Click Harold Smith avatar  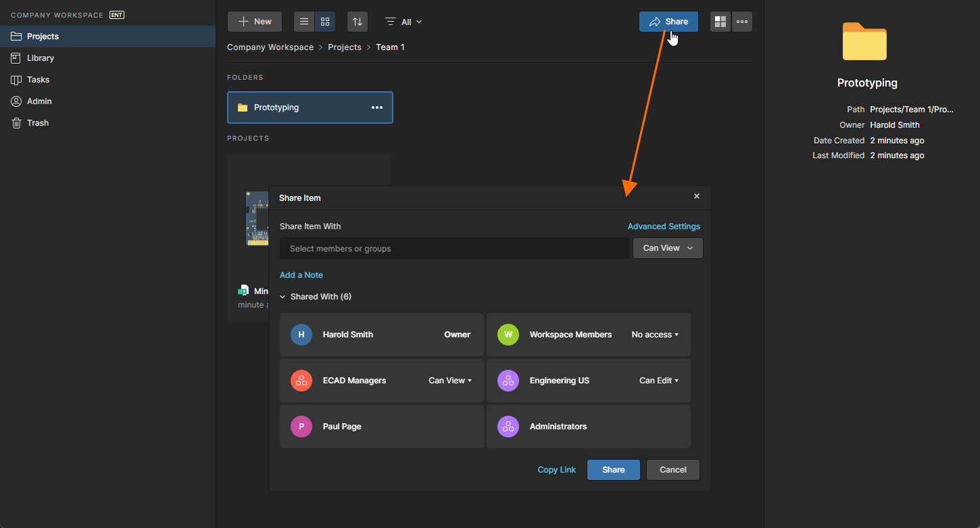pyautogui.click(x=301, y=335)
